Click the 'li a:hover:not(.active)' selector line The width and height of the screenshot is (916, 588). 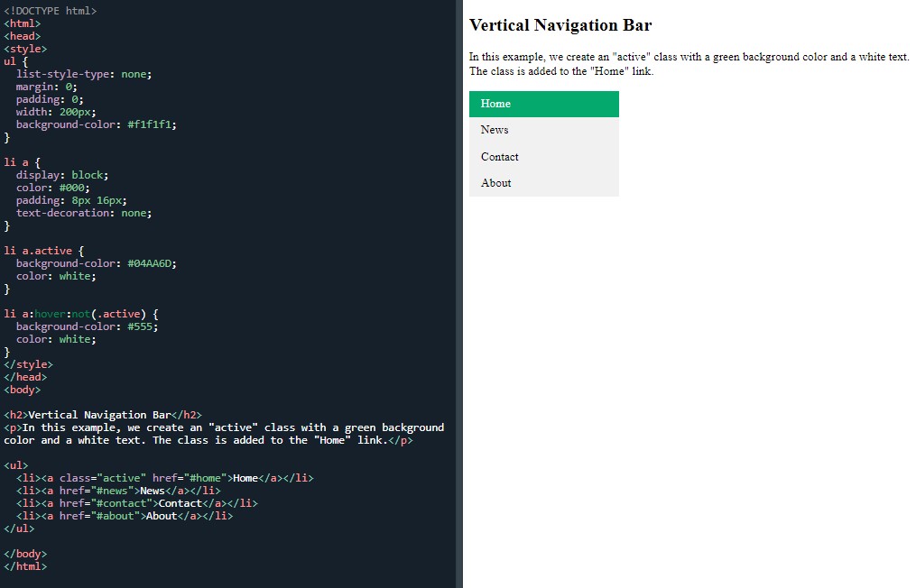pyautogui.click(x=81, y=314)
